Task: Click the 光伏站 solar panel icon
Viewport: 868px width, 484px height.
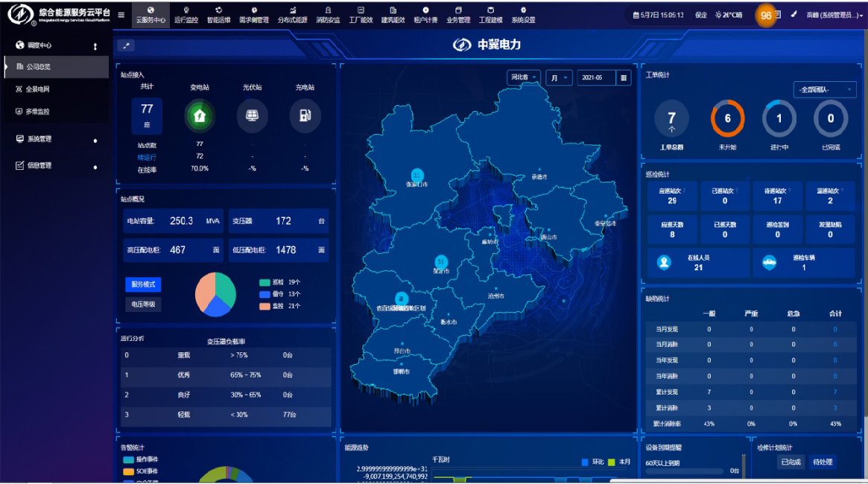Action: click(252, 116)
